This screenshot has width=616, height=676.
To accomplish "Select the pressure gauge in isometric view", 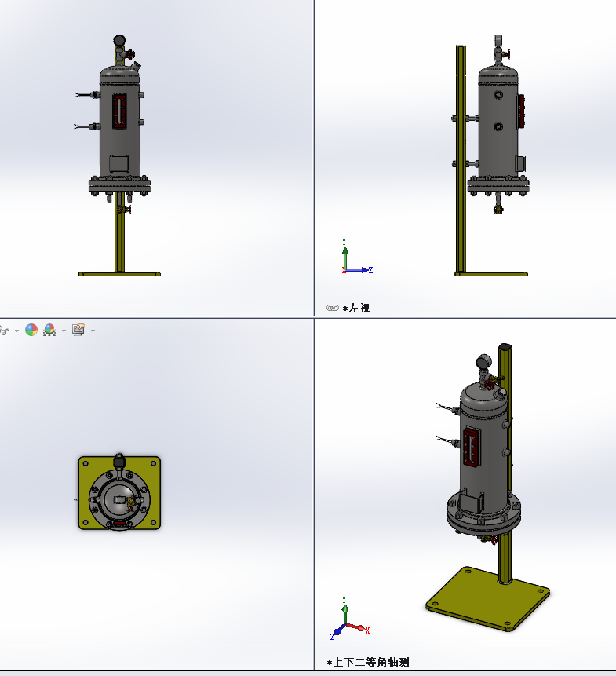I will tap(483, 362).
